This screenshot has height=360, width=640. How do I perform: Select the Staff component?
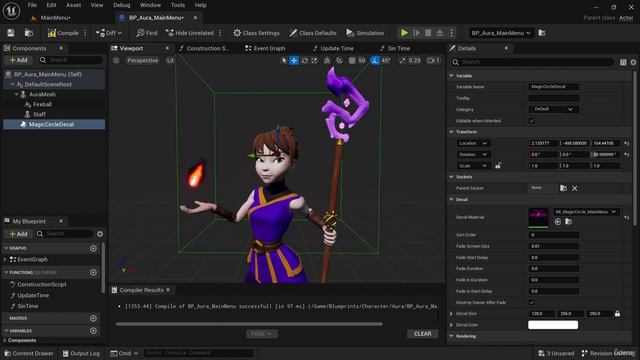point(39,114)
